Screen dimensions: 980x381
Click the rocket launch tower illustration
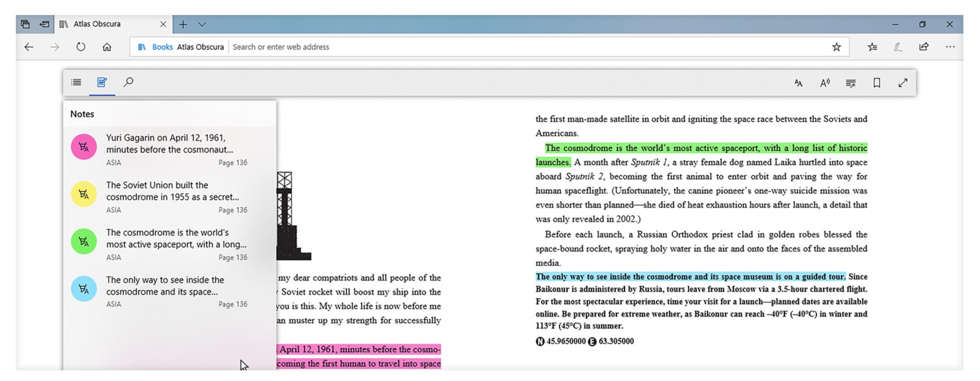[x=294, y=216]
